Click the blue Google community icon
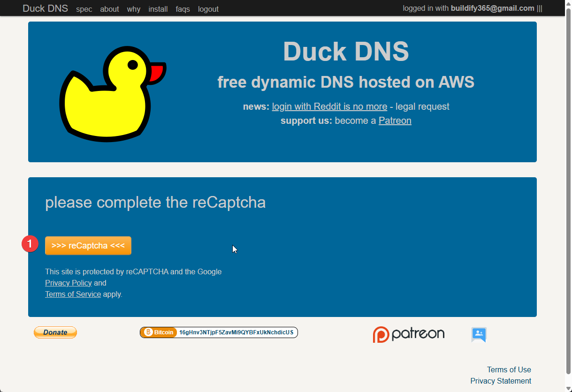This screenshot has height=392, width=572. pos(479,334)
